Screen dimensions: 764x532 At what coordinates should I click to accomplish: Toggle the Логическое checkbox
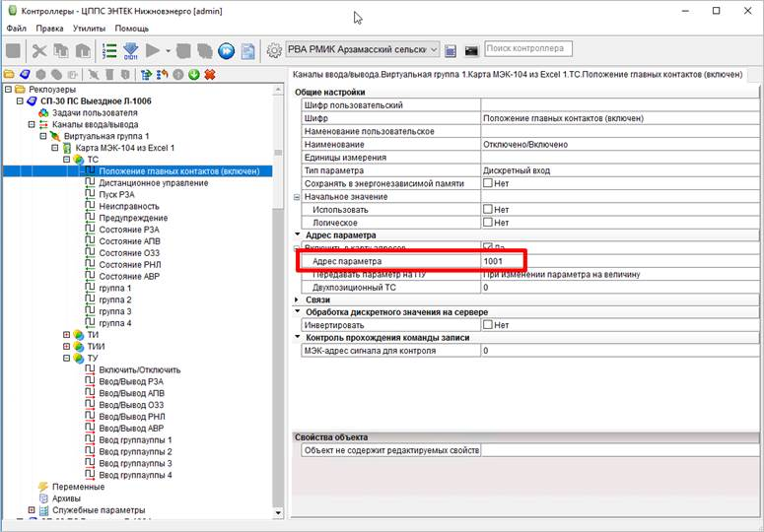[x=488, y=222]
